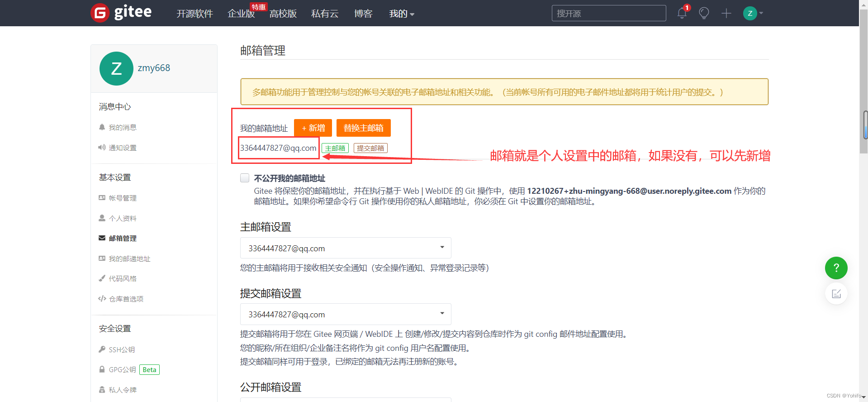Open the green Z user avatar

750,13
